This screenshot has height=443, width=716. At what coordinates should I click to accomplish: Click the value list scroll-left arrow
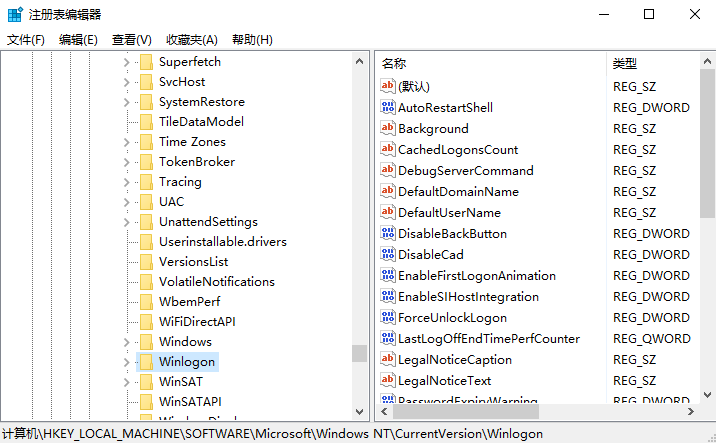point(384,411)
